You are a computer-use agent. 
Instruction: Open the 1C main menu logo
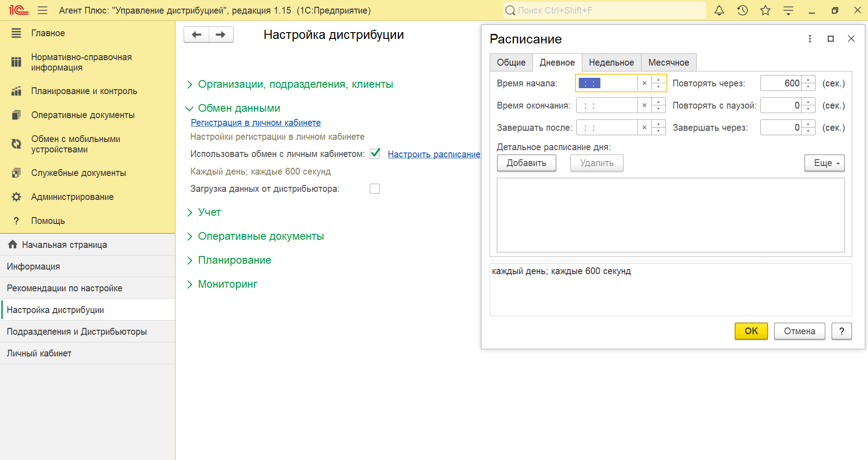[19, 10]
